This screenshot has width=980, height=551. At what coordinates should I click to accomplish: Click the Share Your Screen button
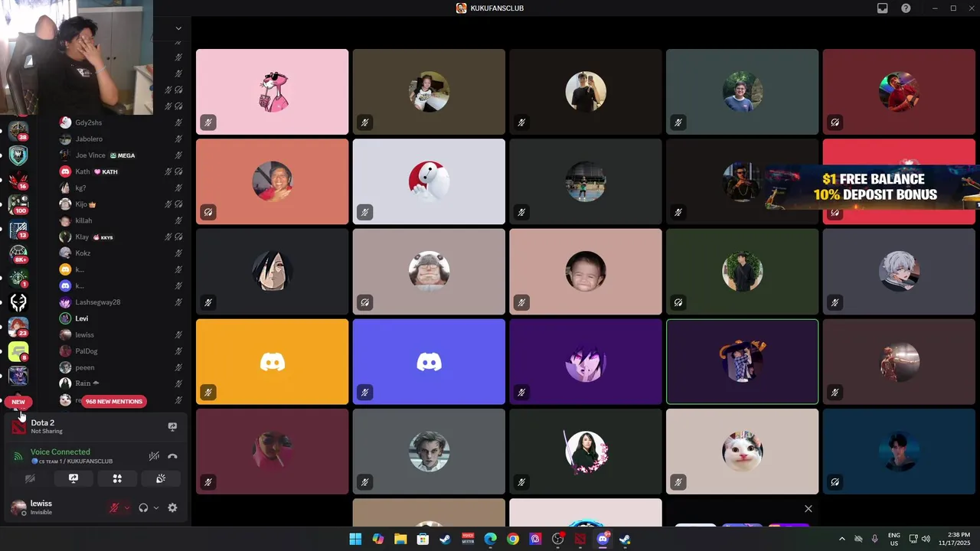click(x=73, y=478)
